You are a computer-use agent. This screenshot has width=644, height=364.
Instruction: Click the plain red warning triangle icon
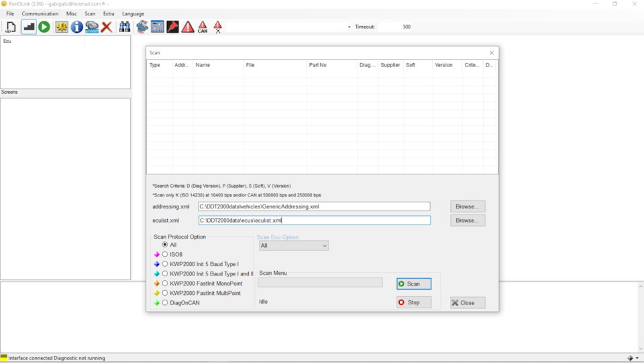(x=188, y=27)
